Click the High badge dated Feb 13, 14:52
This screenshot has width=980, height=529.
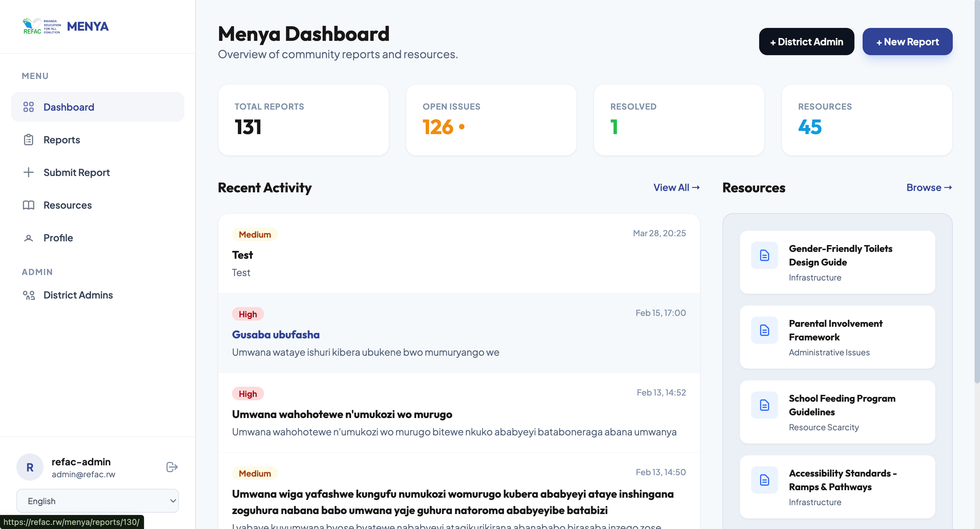point(248,394)
